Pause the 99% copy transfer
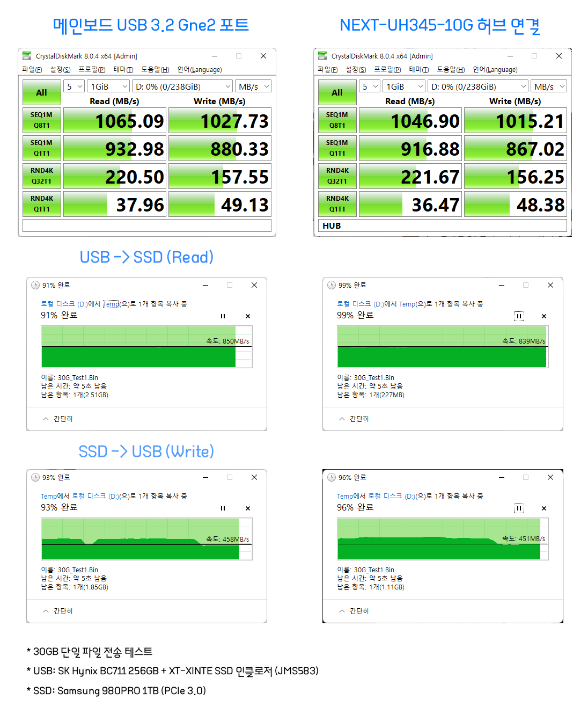 519,316
